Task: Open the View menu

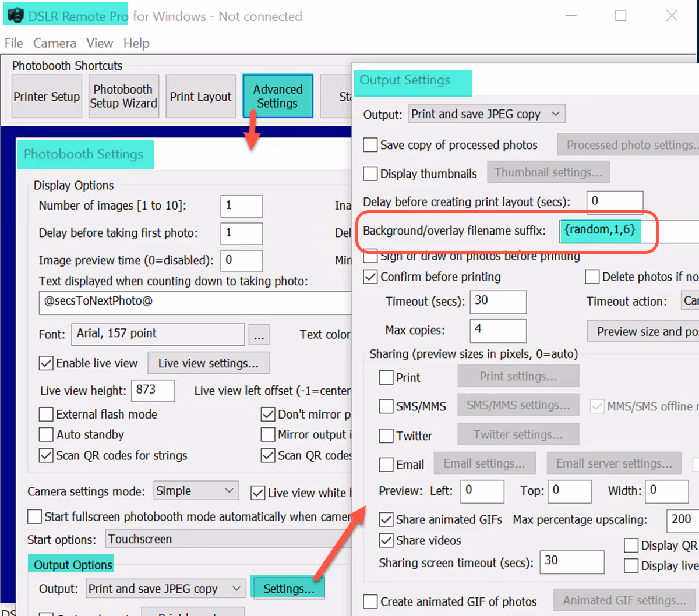Action: [x=100, y=43]
